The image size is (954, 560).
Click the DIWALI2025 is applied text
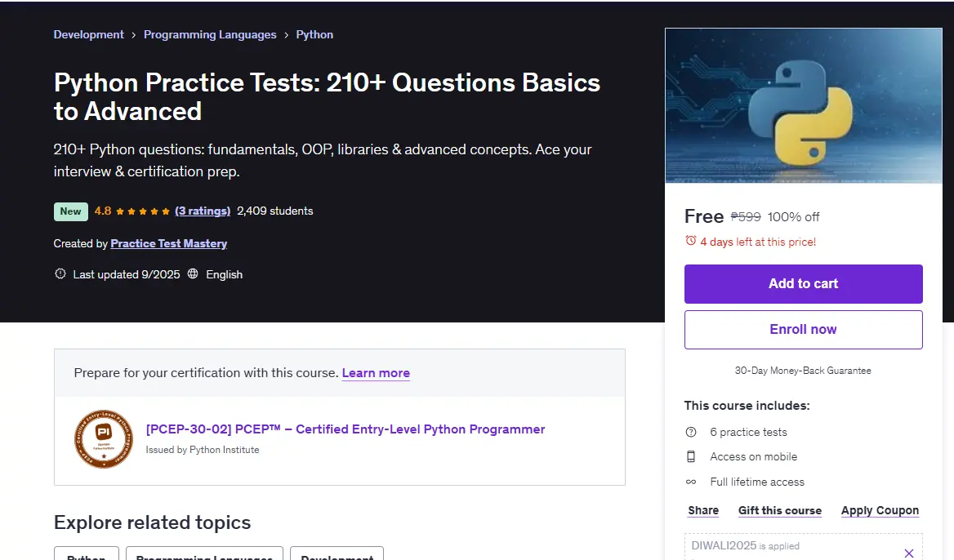pyautogui.click(x=745, y=546)
